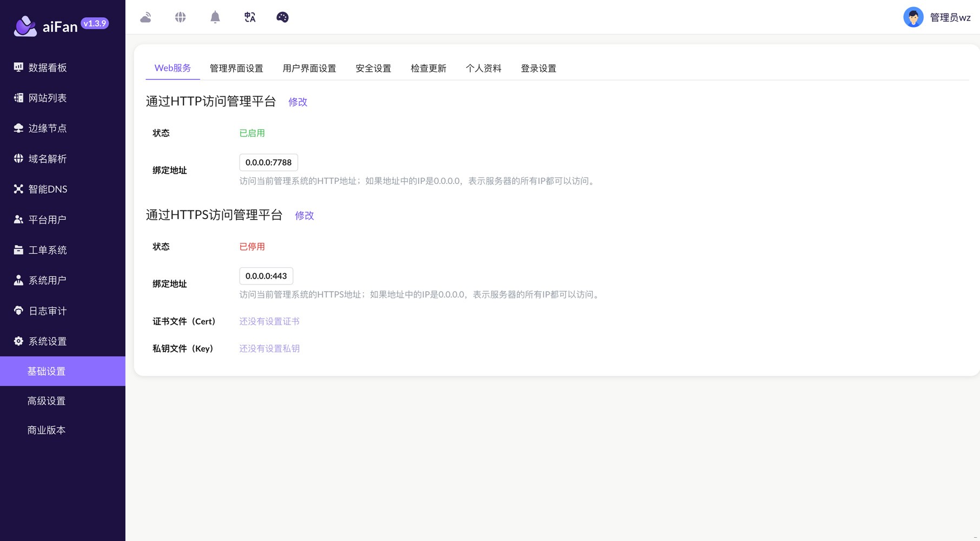
Task: Click the 管理员wz user avatar
Action: click(x=913, y=17)
